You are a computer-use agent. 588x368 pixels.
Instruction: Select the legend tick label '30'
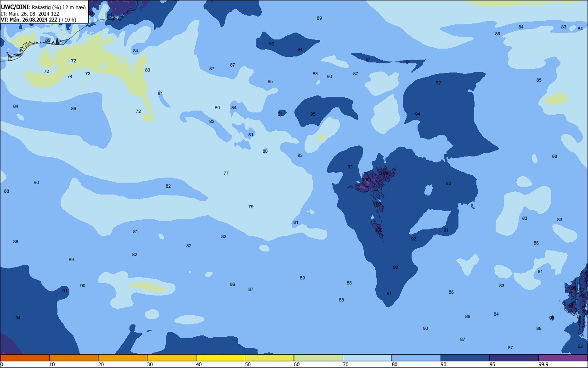(150, 364)
